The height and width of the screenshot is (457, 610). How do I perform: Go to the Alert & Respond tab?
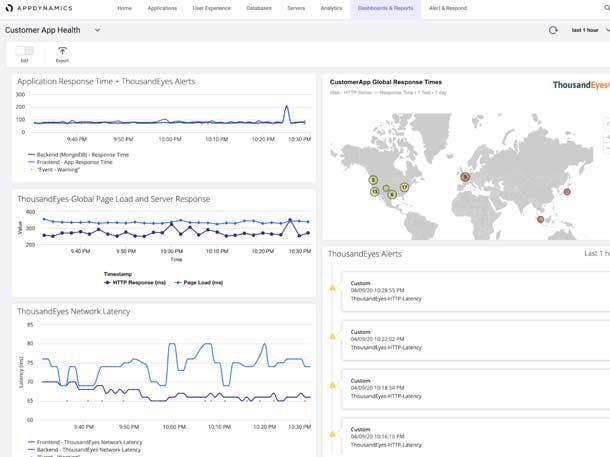pos(447,8)
